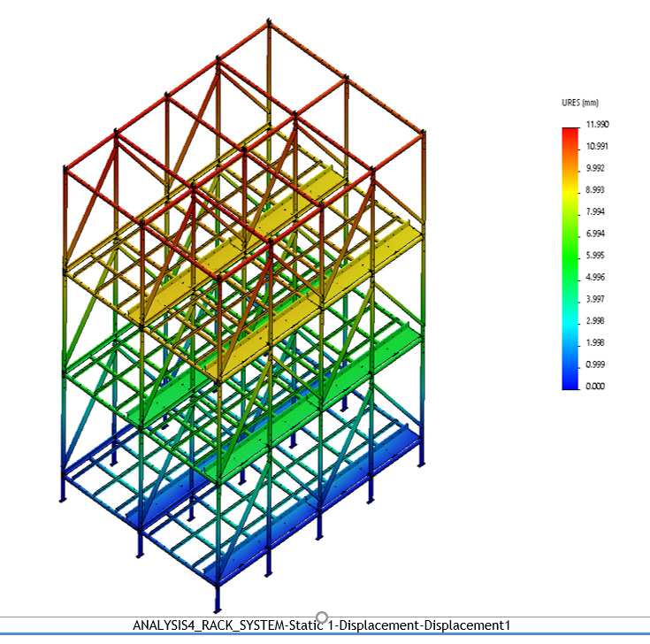Pick the dark blue bottom of color bar
Viewport: 650px width, 644px height.
[x=570, y=382]
